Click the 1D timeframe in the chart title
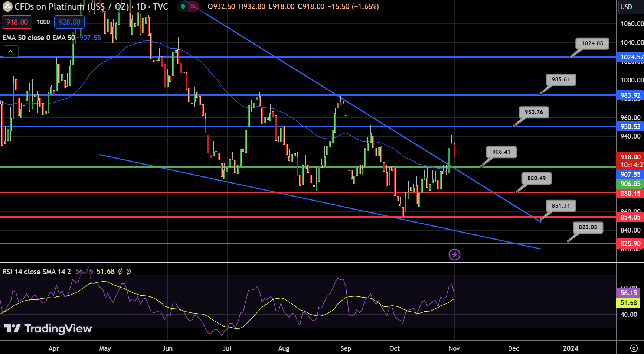This screenshot has height=354, width=644. [x=141, y=6]
